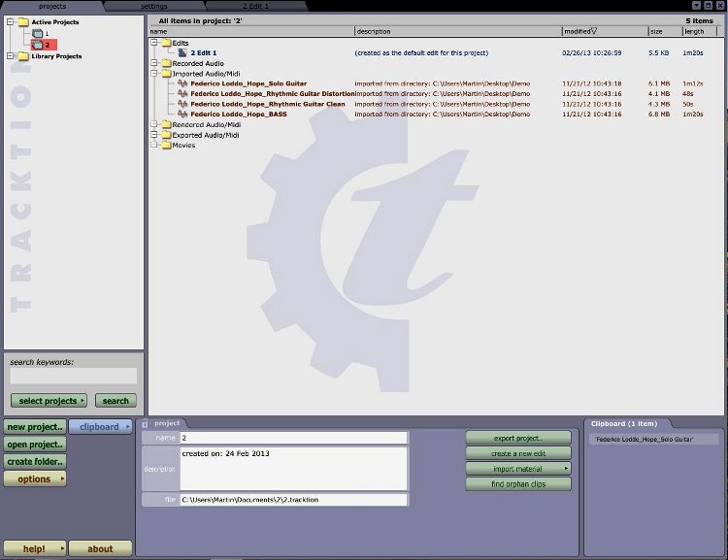Expand the Rendered Audio/Midi folder
This screenshot has width=728, height=560.
coord(154,124)
